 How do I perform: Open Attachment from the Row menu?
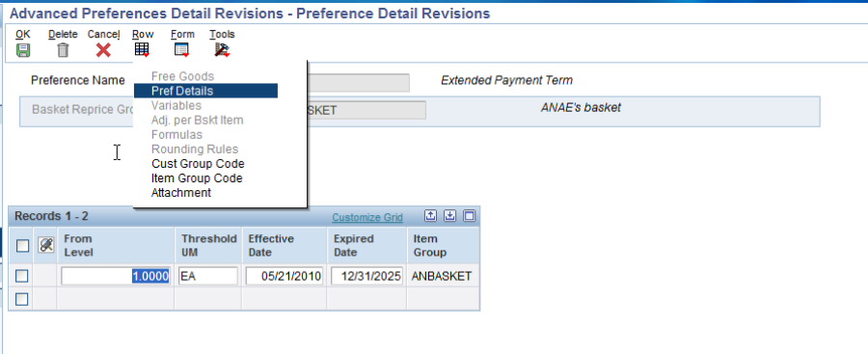point(181,193)
